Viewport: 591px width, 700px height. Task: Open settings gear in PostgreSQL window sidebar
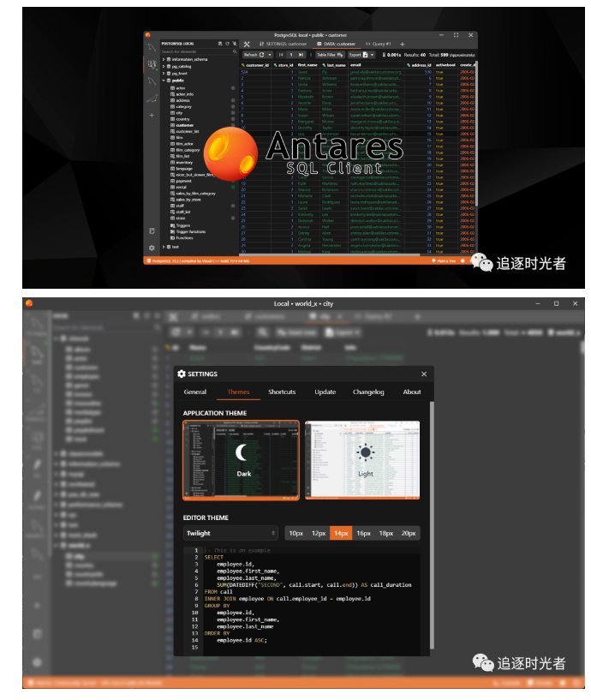152,248
